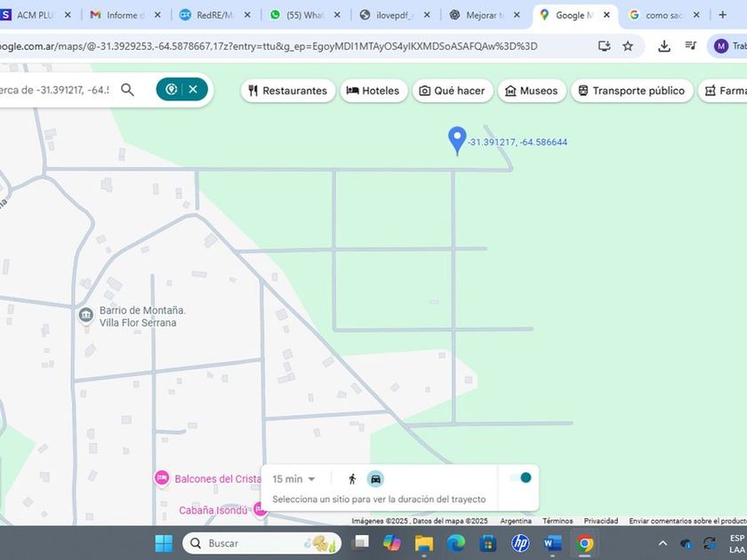Click the Maps search input field
Viewport: 747px width, 560px height.
tap(55, 90)
